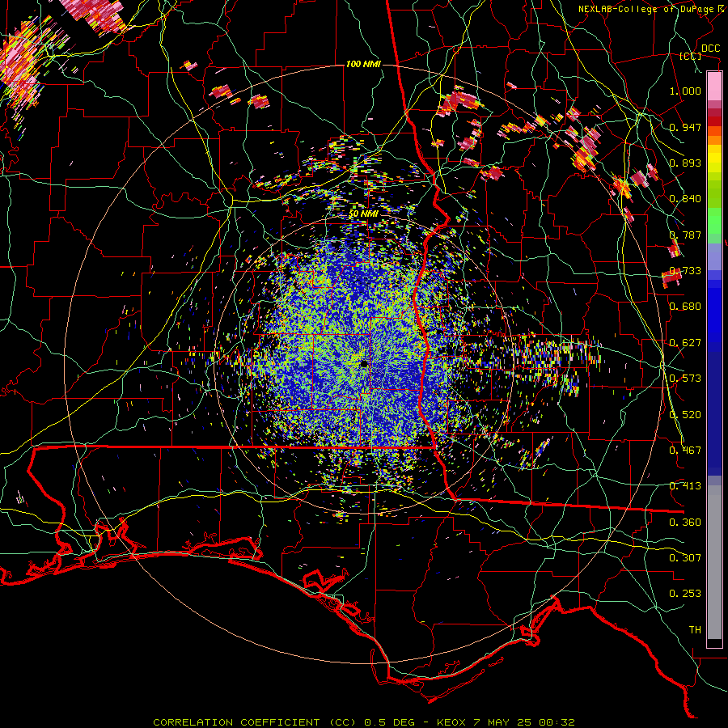This screenshot has height=728, width=728.
Task: Click the 0.680 scale value
Action: tap(685, 307)
